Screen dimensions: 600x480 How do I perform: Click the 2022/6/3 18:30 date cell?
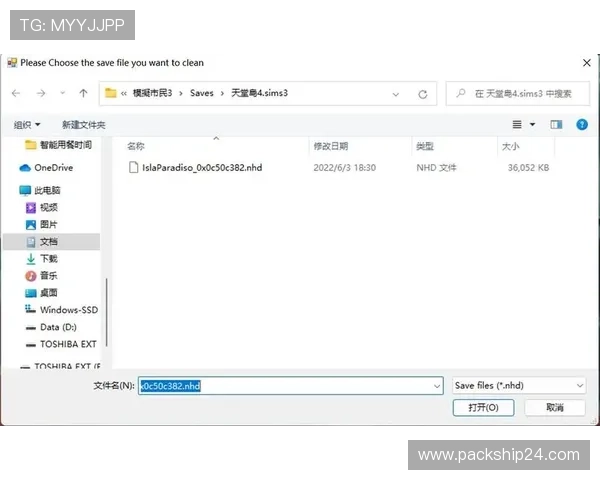pos(344,168)
